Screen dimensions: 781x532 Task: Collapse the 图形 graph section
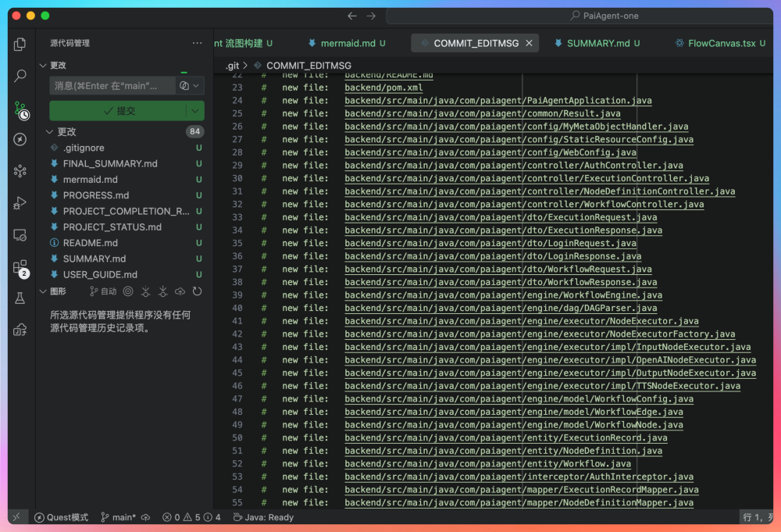pos(44,291)
